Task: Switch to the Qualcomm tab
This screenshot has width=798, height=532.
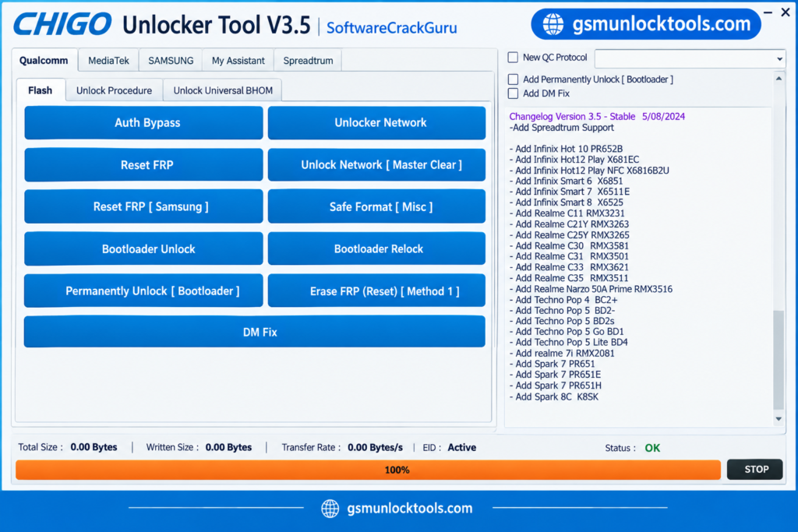Action: [44, 61]
